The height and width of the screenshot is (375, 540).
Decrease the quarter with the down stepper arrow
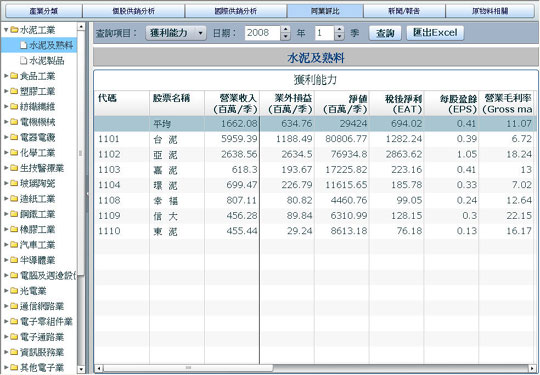(339, 37)
